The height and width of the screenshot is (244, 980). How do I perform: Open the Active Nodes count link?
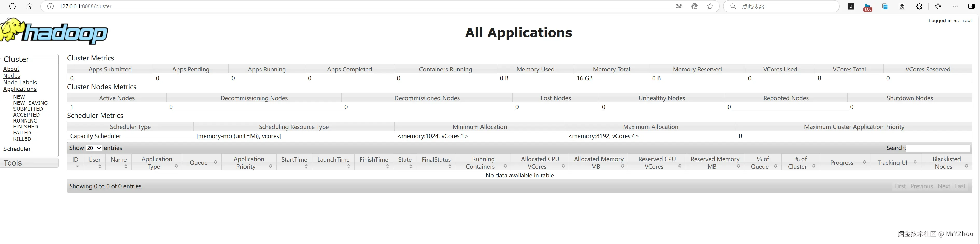[72, 107]
